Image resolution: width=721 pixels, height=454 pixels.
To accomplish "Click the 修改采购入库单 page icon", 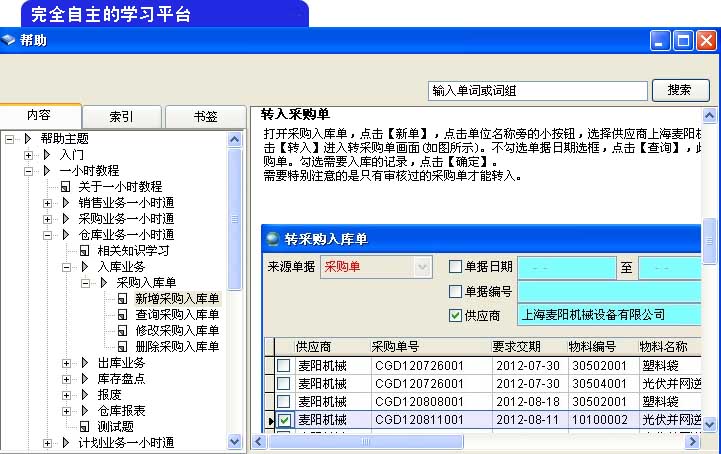I will (123, 331).
